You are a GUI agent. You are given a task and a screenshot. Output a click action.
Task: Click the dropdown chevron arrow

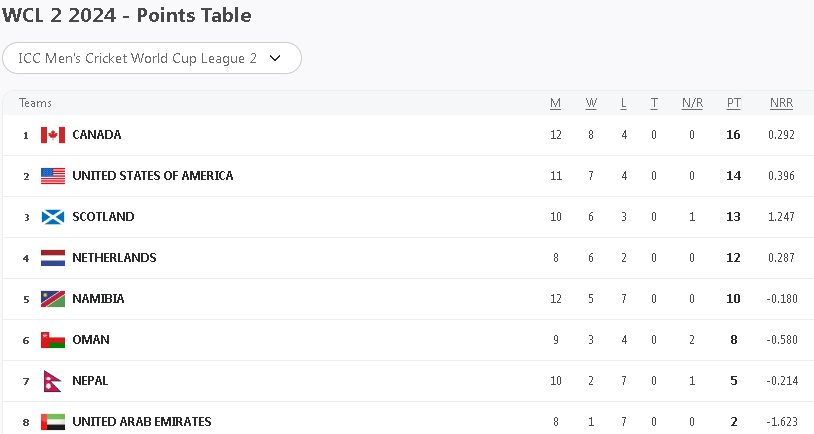click(x=275, y=58)
